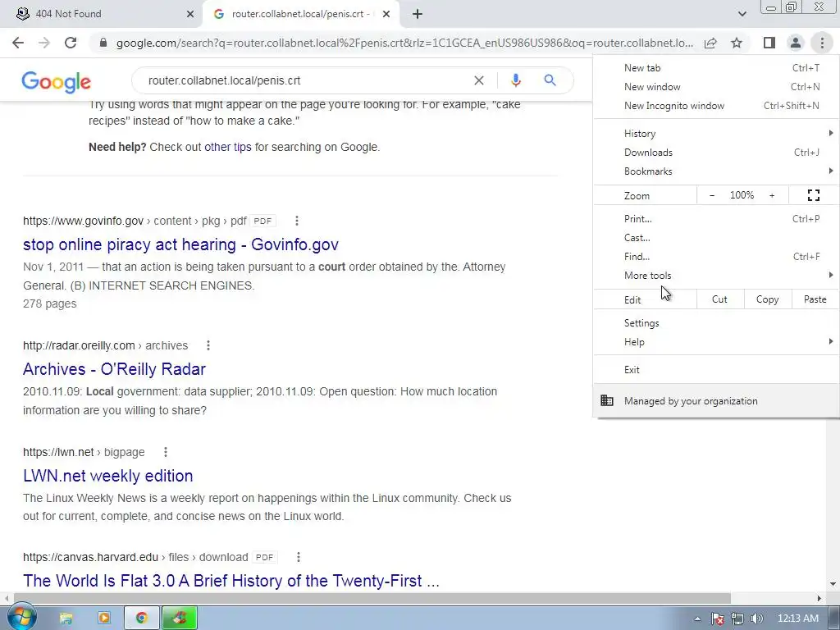The width and height of the screenshot is (840, 630).
Task: Clear the search box with the X
Action: click(479, 80)
